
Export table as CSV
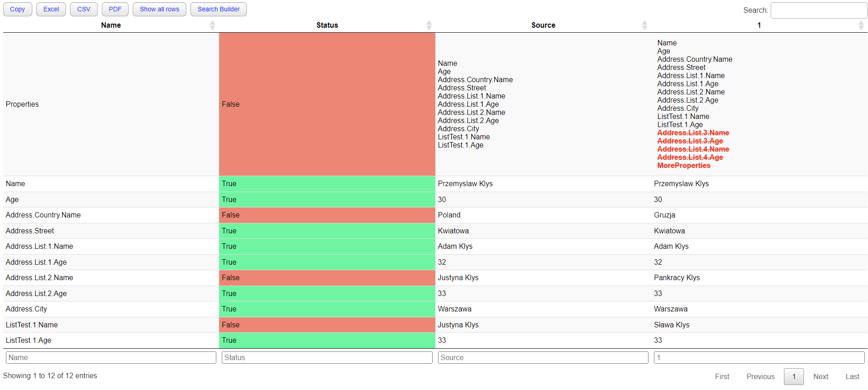[x=84, y=9]
